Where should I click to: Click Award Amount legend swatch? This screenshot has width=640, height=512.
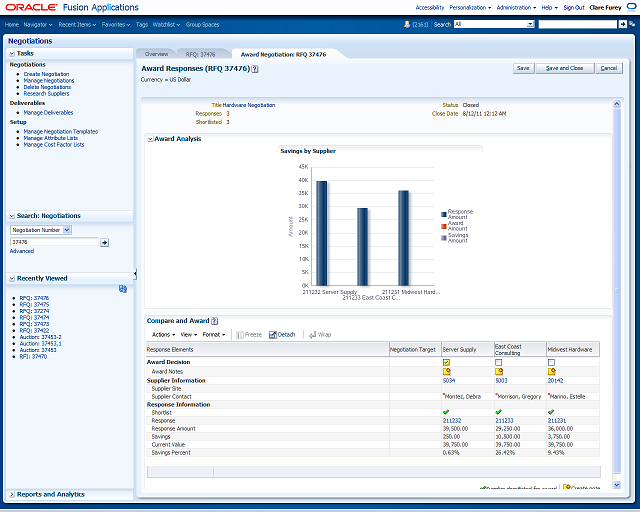point(444,226)
